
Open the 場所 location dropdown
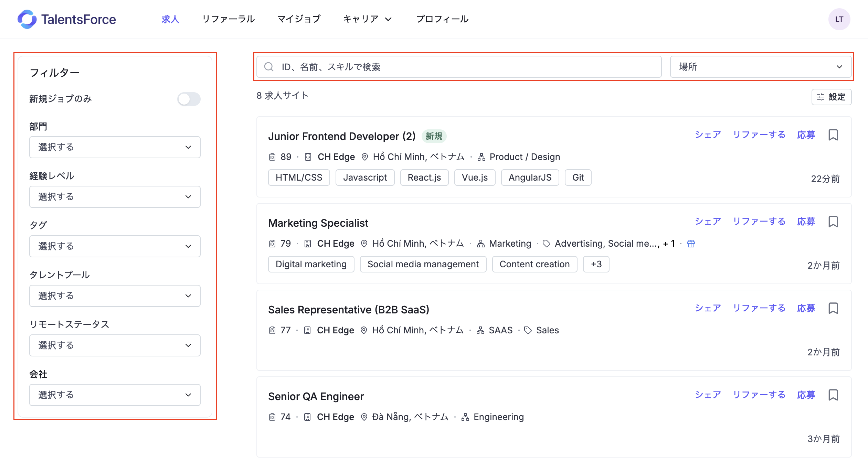pyautogui.click(x=760, y=67)
